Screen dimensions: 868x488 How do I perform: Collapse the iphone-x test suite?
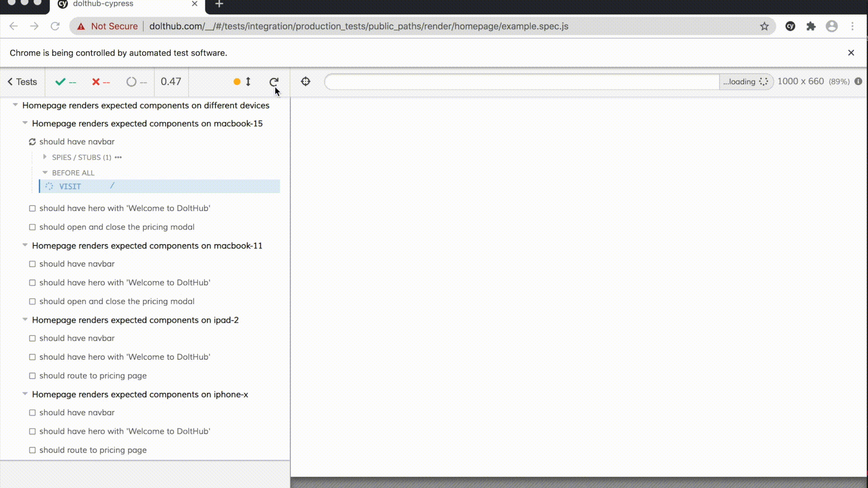click(x=25, y=394)
